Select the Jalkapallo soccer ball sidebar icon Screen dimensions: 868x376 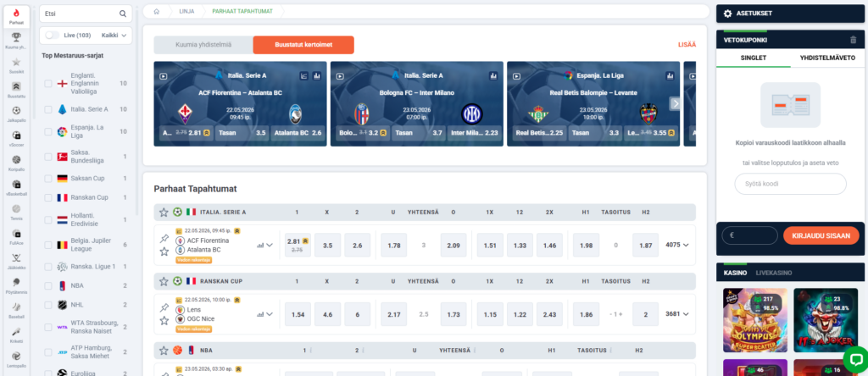click(x=16, y=111)
